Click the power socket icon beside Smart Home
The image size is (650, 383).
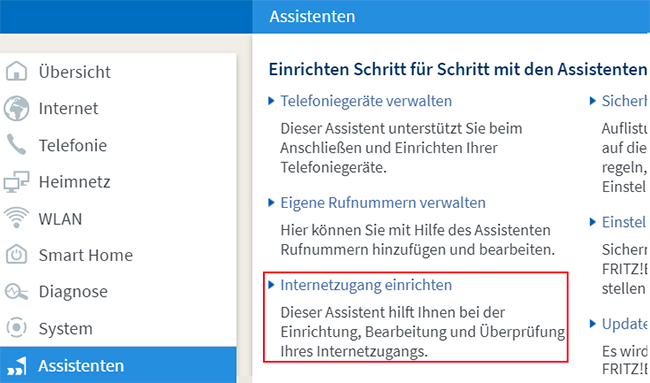tap(16, 255)
